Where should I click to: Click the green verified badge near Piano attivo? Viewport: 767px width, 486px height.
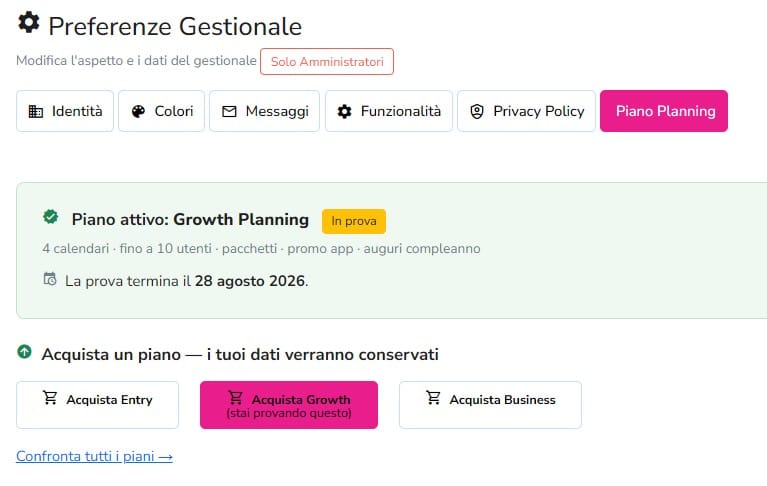(x=50, y=217)
